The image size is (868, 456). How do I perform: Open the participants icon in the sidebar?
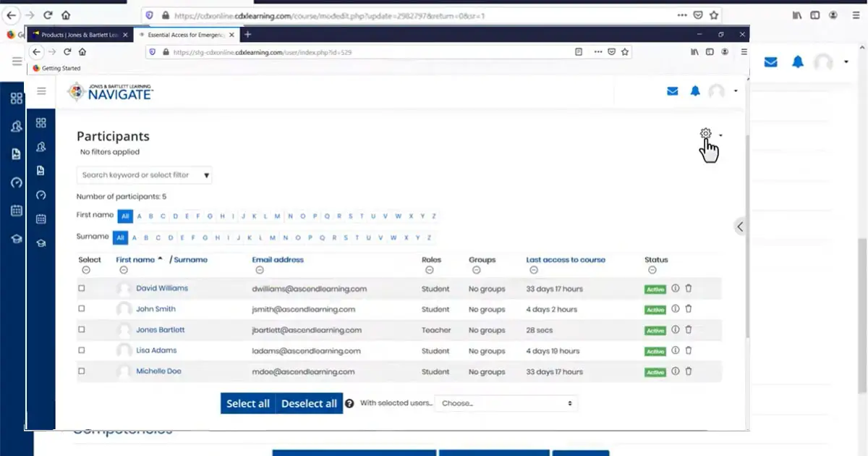[x=41, y=146]
